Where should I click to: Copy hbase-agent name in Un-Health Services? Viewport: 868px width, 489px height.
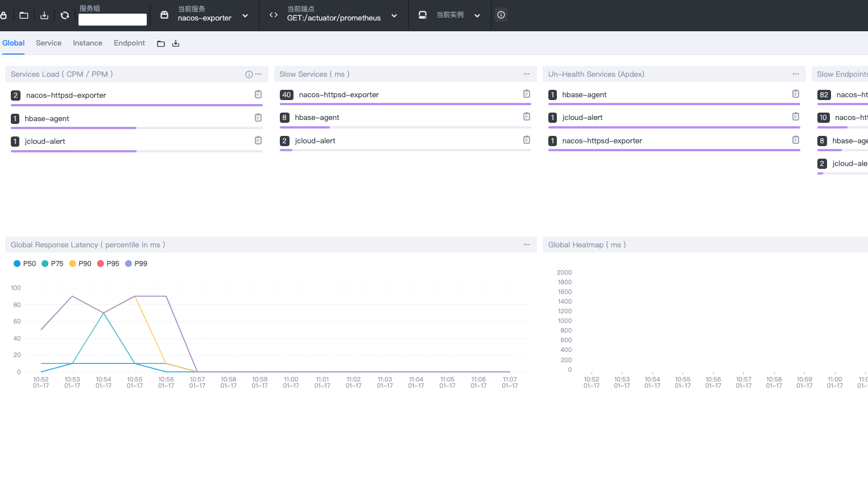[796, 94]
